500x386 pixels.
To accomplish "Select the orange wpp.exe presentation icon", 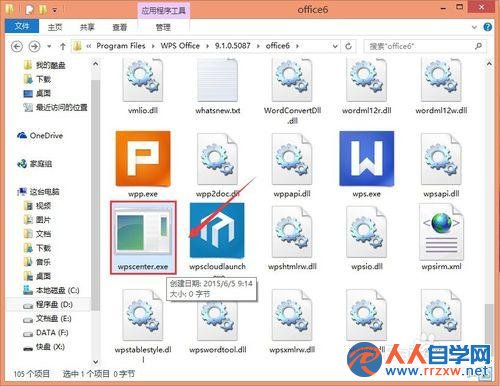I will (x=143, y=159).
